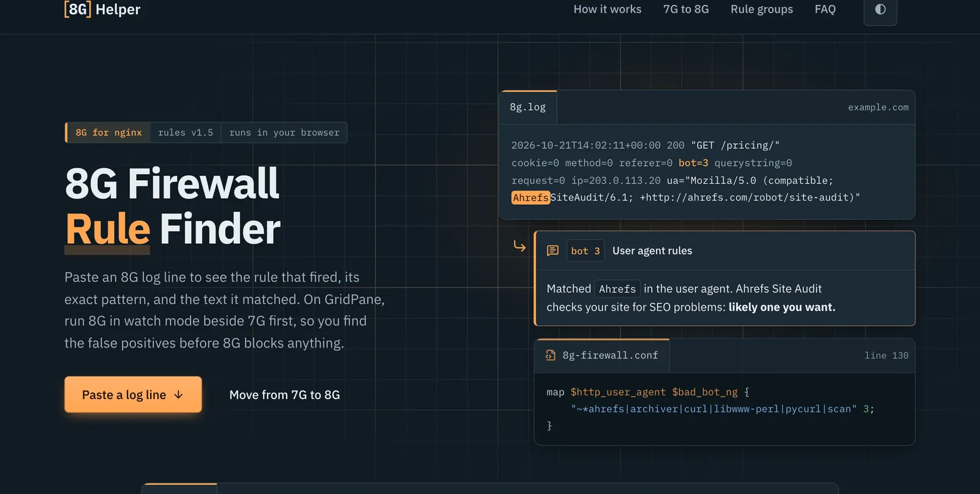Click the bot 3 rule badge
The image size is (980, 494).
[x=586, y=251]
